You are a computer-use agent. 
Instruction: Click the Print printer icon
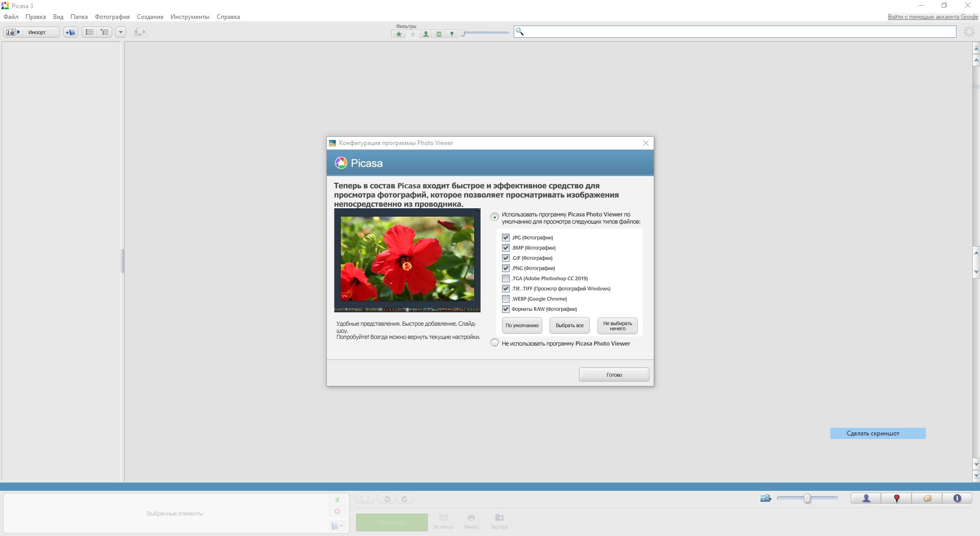pos(471,518)
